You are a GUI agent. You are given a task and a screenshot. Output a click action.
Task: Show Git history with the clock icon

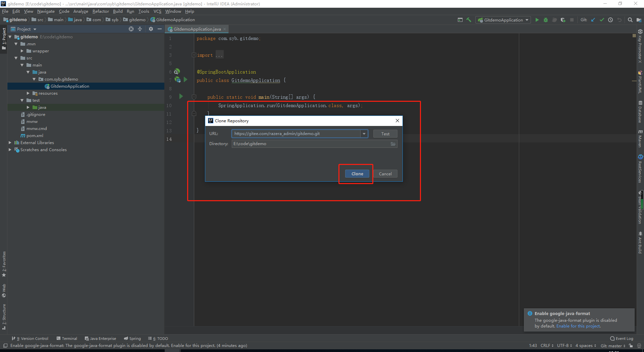pos(610,20)
